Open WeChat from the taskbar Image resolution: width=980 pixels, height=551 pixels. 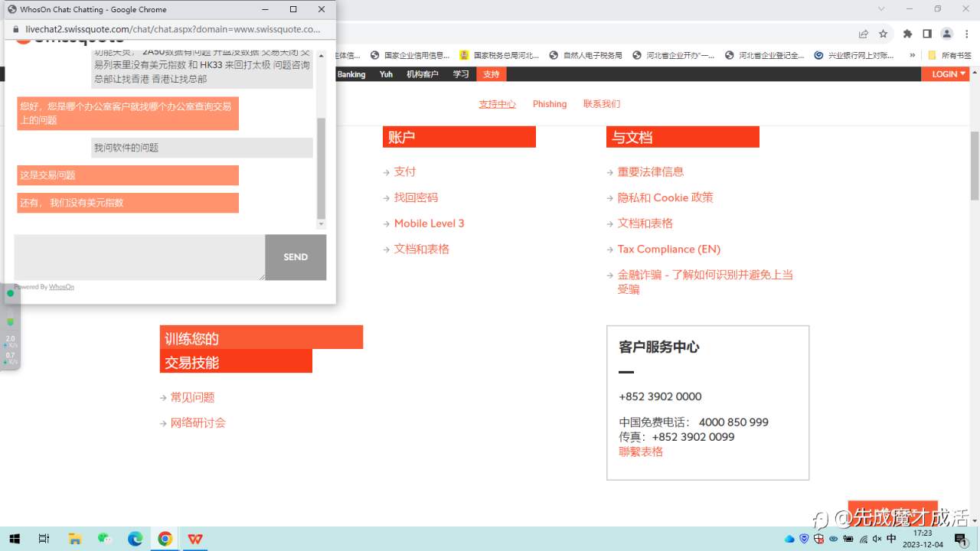105,539
